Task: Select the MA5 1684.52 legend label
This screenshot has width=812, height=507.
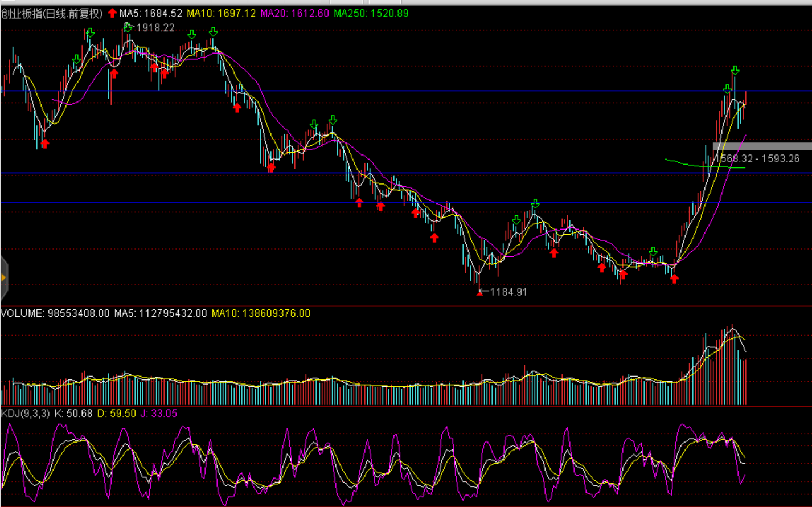Action: (x=151, y=13)
